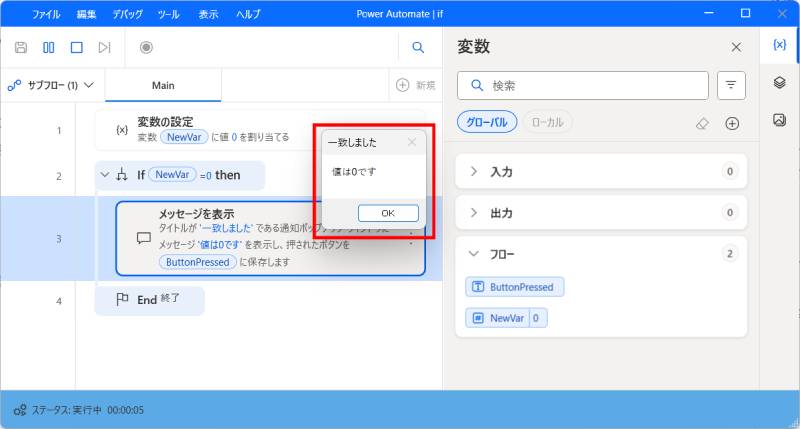
Task: Toggle the グローバル variable scope
Action: tap(487, 123)
